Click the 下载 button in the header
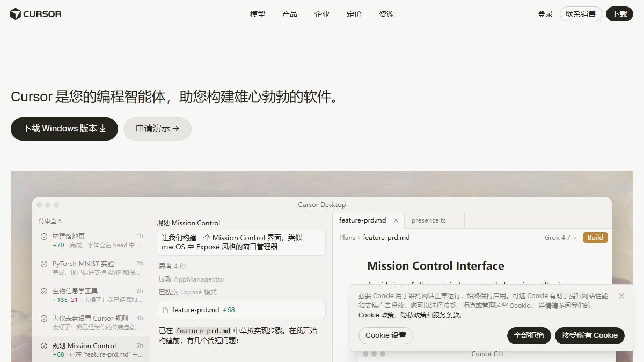This screenshot has width=644, height=362. [x=619, y=14]
